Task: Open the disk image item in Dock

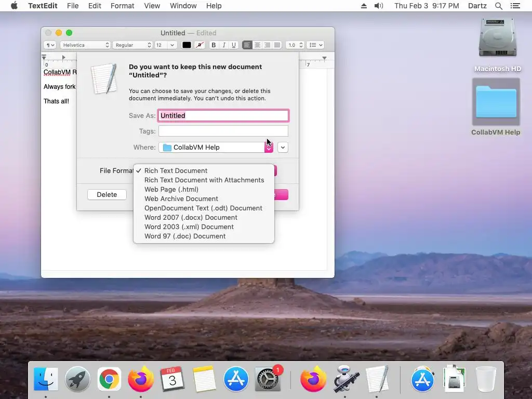Action: coord(454,378)
